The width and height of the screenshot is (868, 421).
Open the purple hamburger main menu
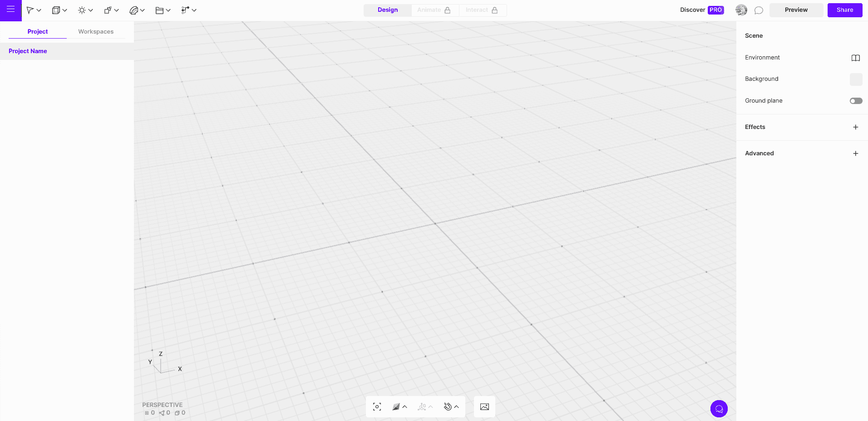[10, 10]
